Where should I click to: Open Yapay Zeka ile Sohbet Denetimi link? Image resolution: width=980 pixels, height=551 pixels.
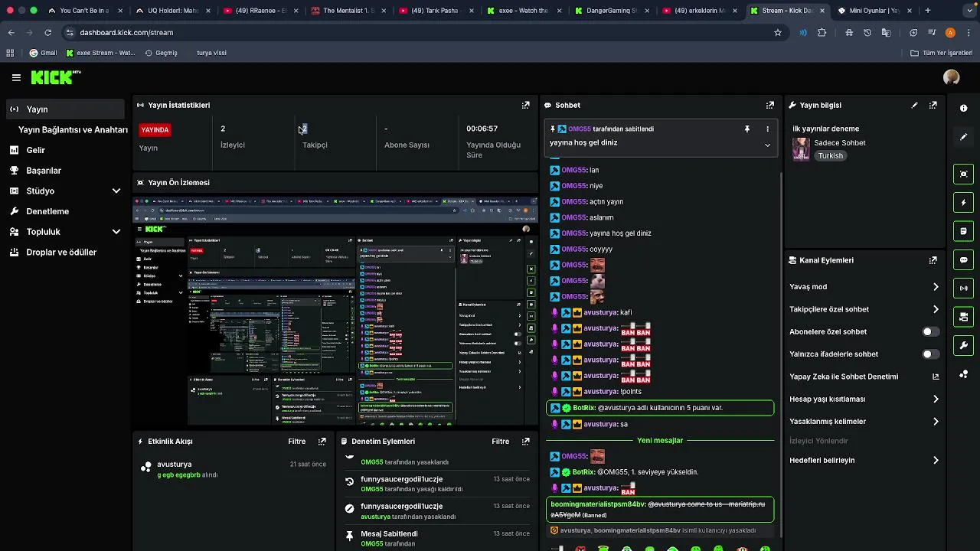coord(864,377)
